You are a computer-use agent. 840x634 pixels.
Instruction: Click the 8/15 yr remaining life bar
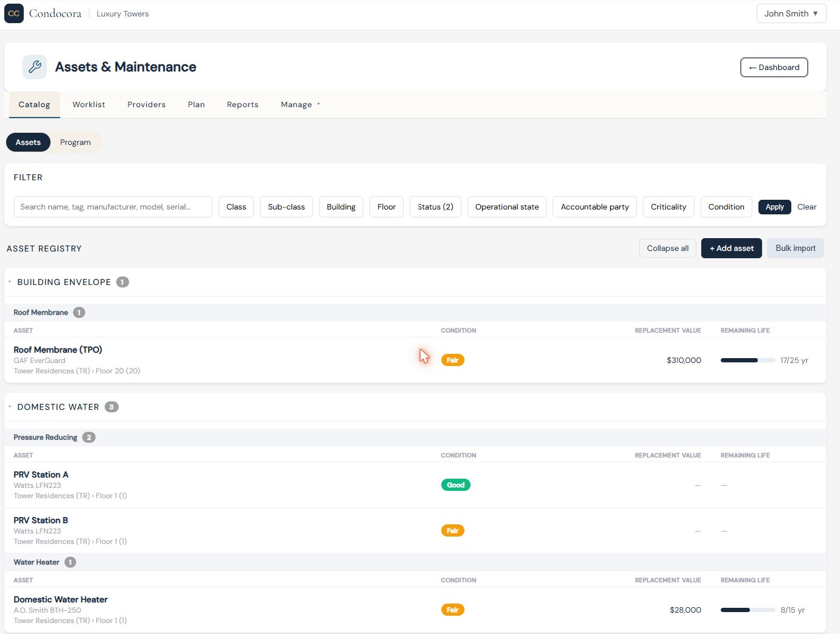pos(748,610)
